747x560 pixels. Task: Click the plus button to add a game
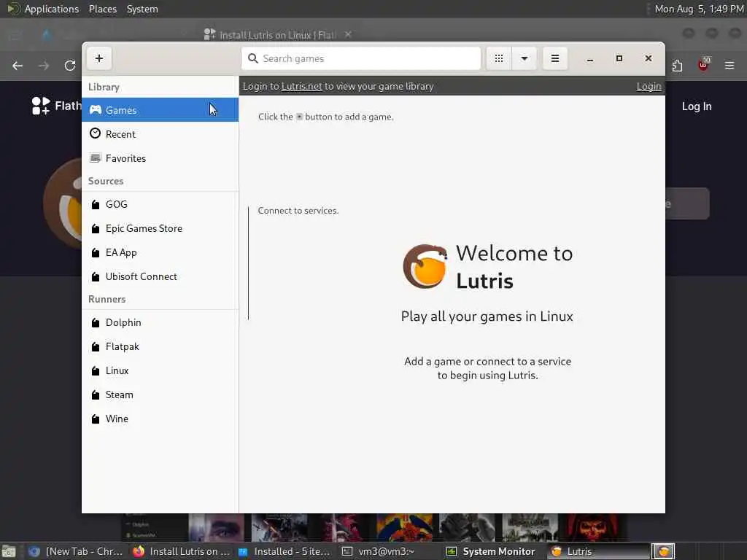click(99, 58)
